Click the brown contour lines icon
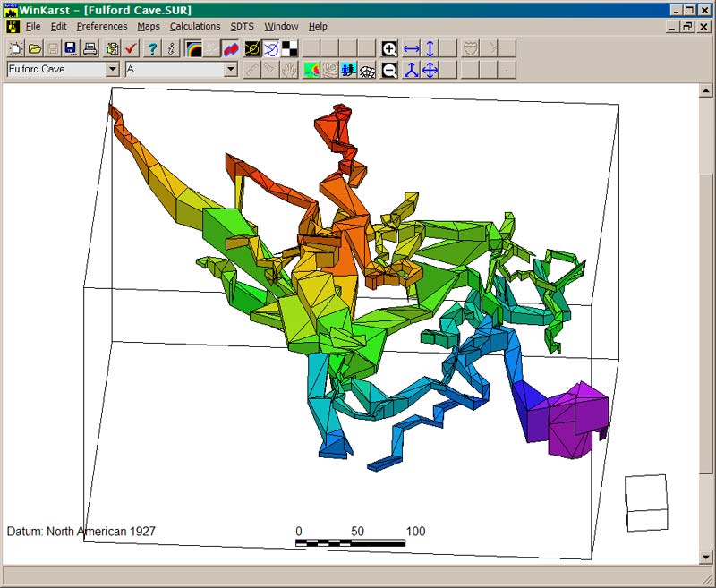716x588 pixels. (x=330, y=71)
